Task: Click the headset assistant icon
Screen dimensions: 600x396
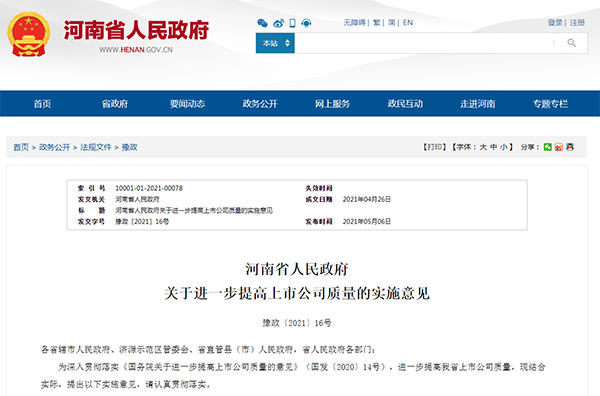Action: [306, 23]
